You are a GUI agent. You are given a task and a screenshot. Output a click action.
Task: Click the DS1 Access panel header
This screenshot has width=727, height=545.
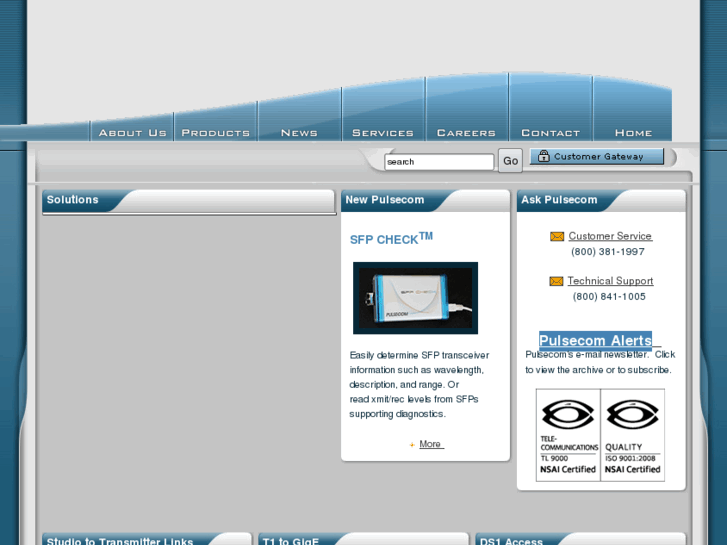580,539
